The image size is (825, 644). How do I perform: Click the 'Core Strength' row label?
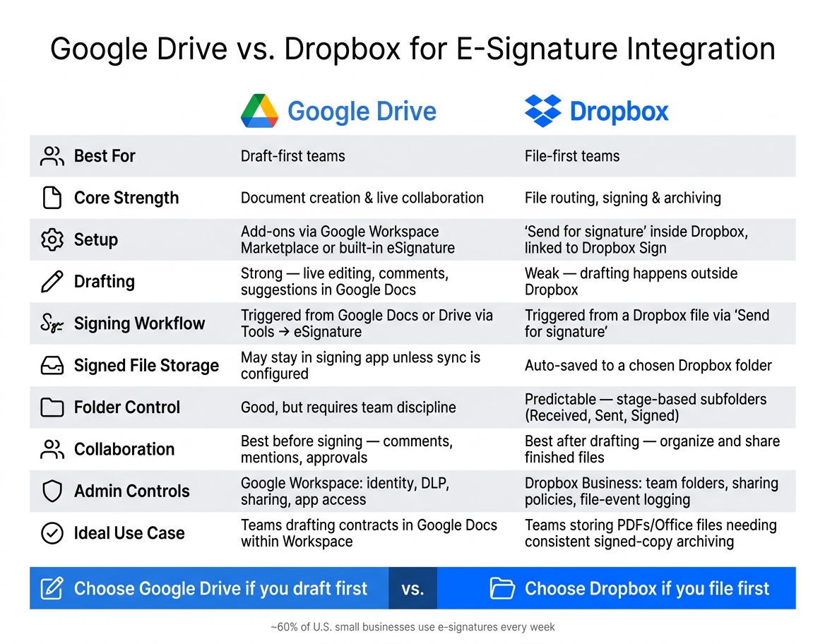(126, 198)
